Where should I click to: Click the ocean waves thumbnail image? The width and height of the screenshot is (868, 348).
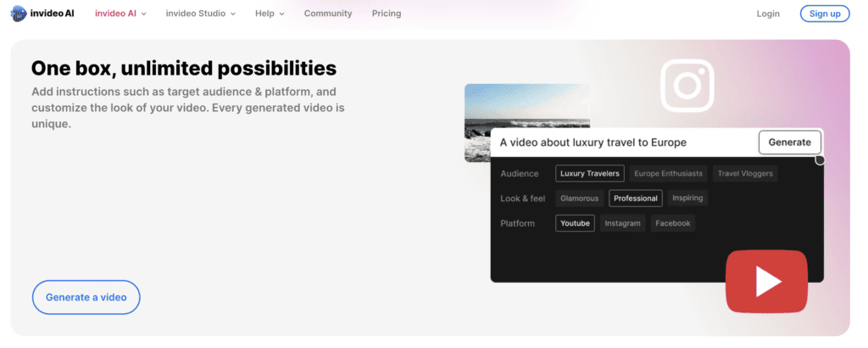[526, 106]
